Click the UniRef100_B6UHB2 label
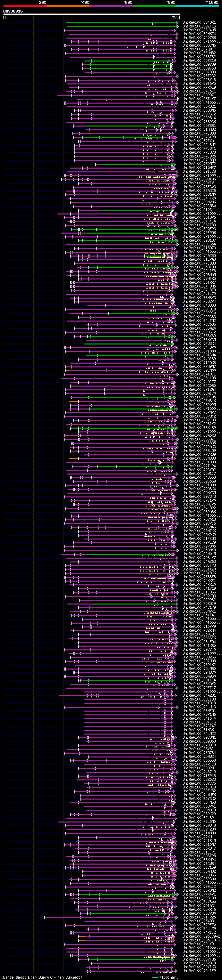 point(199,53)
